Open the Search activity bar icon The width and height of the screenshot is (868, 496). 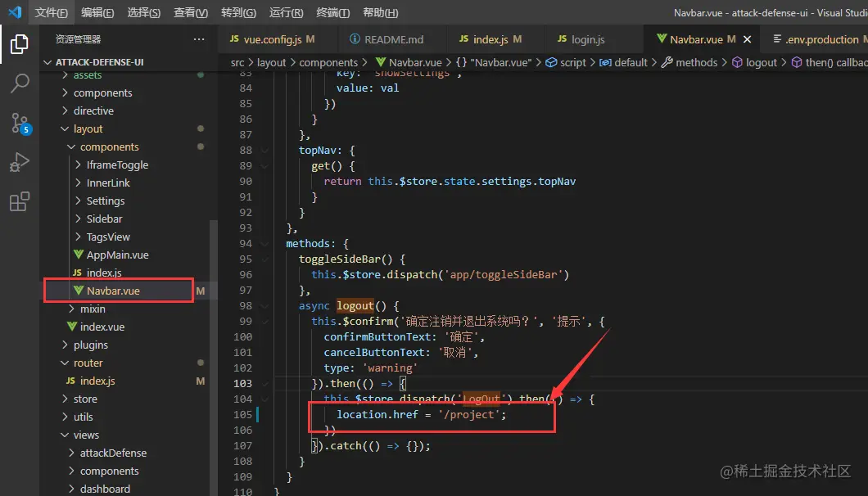tap(20, 83)
